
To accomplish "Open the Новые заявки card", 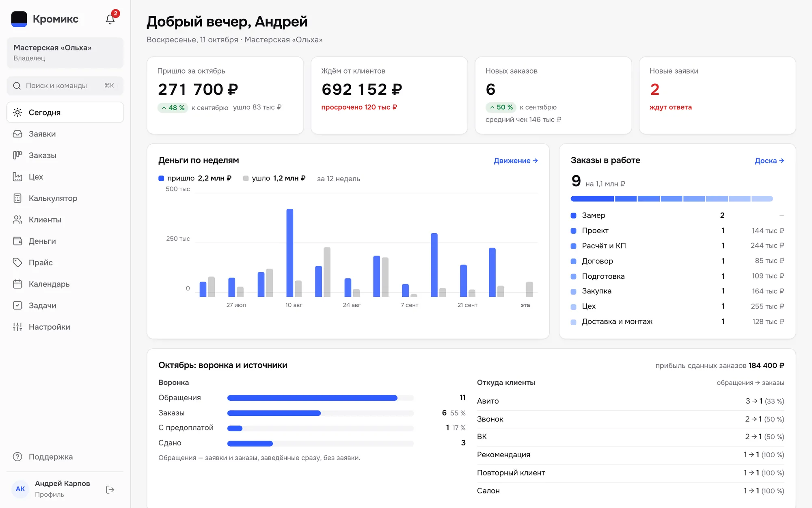I will (717, 96).
